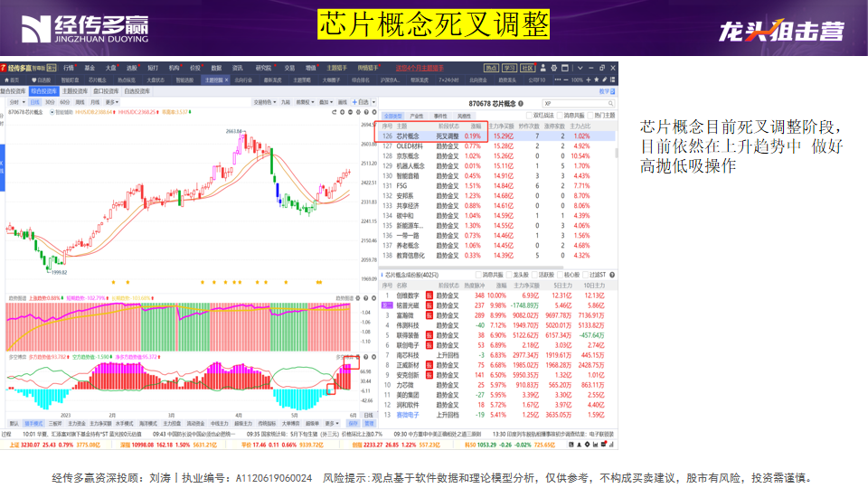Click the 保存 button under chart

(x=354, y=424)
